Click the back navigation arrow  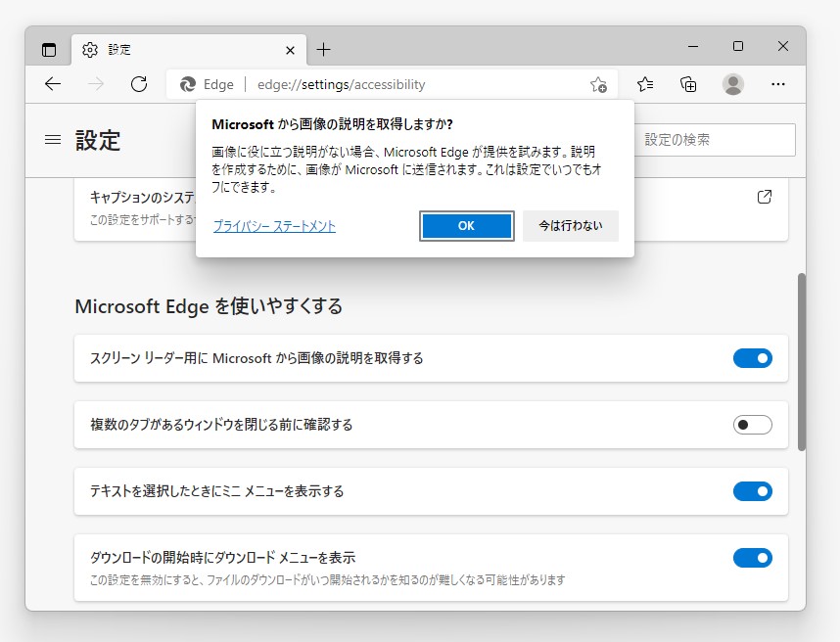tap(52, 84)
